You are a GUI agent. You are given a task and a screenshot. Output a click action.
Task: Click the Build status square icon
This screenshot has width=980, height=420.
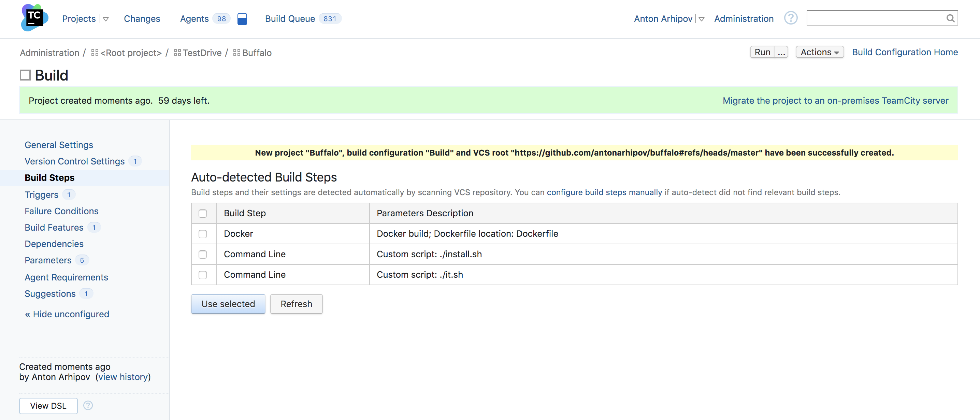point(25,75)
